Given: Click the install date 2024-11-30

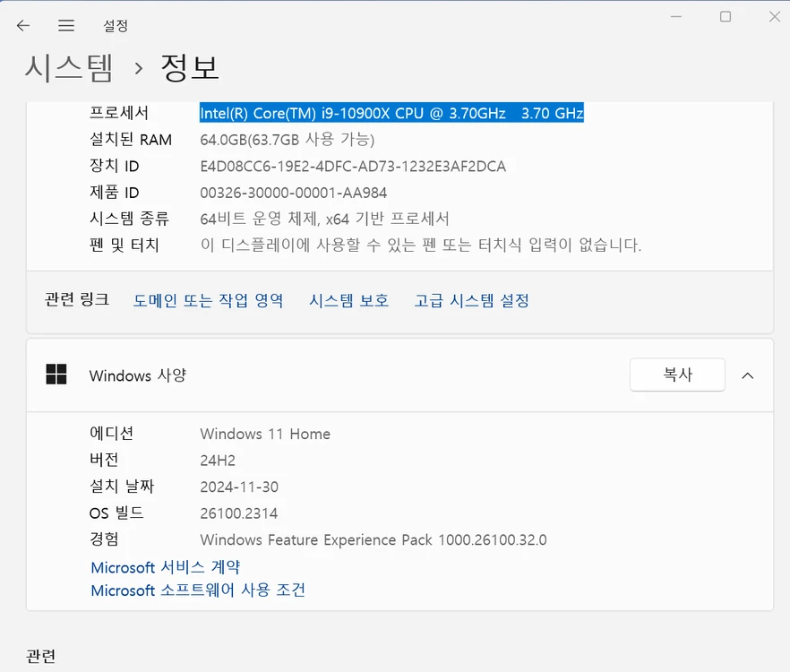Looking at the screenshot, I should click(x=239, y=487).
